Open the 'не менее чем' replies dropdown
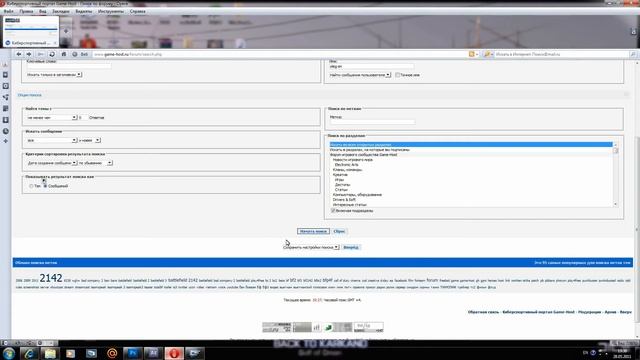Screen dimensions: 640x360 (51, 118)
